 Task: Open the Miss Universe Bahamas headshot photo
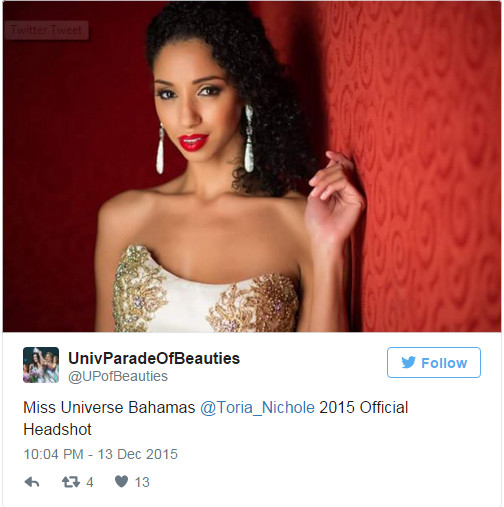pos(252,167)
